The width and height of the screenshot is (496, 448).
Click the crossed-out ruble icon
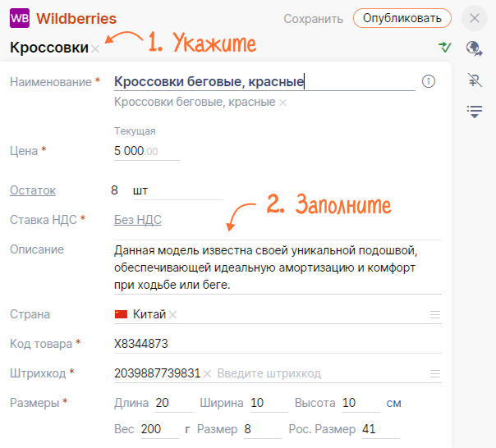(474, 80)
